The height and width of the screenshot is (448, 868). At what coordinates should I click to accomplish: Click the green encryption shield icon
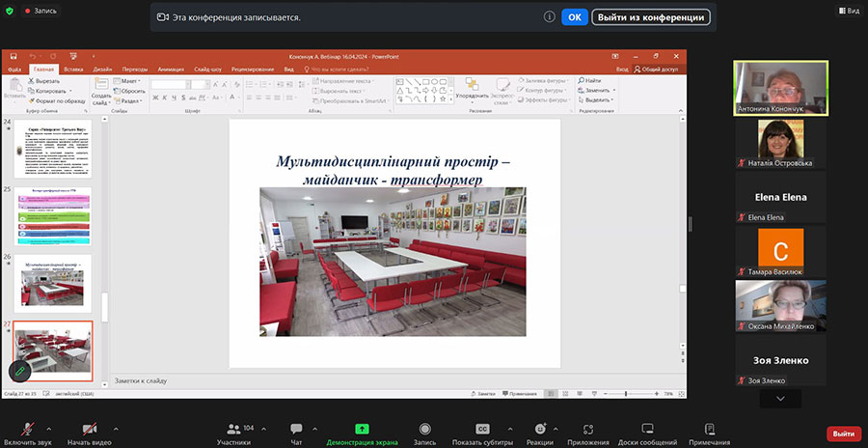[11, 11]
